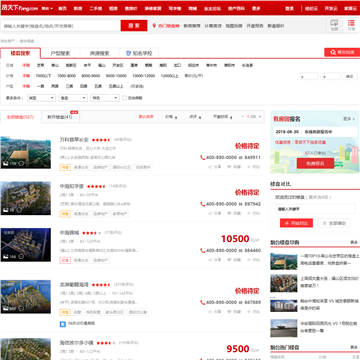This screenshot has height=360, width=360.
Task: Add listing ending 897942 to compare
Action: click(253, 213)
